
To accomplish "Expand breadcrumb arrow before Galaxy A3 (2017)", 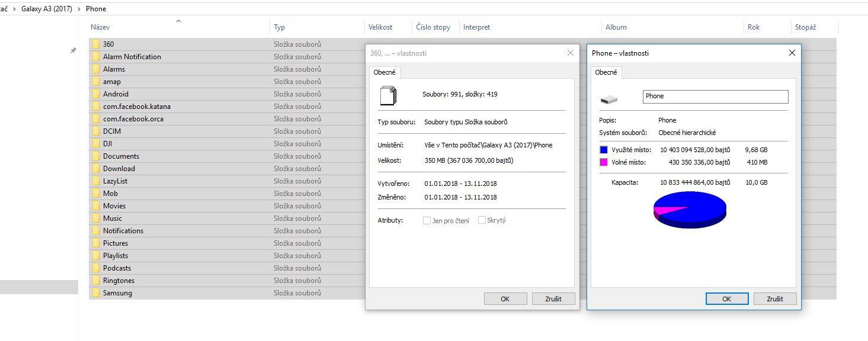I will click(15, 9).
